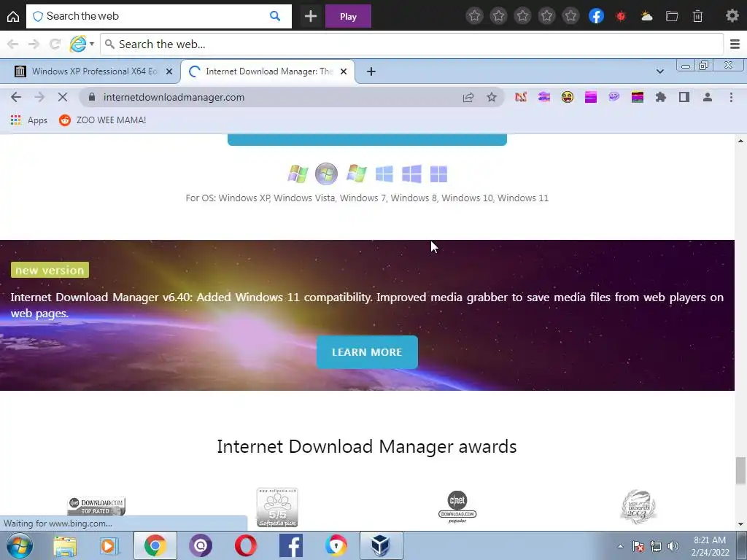Screen dimensions: 747x560
Task: Open the Chrome profile icon
Action: tap(708, 97)
